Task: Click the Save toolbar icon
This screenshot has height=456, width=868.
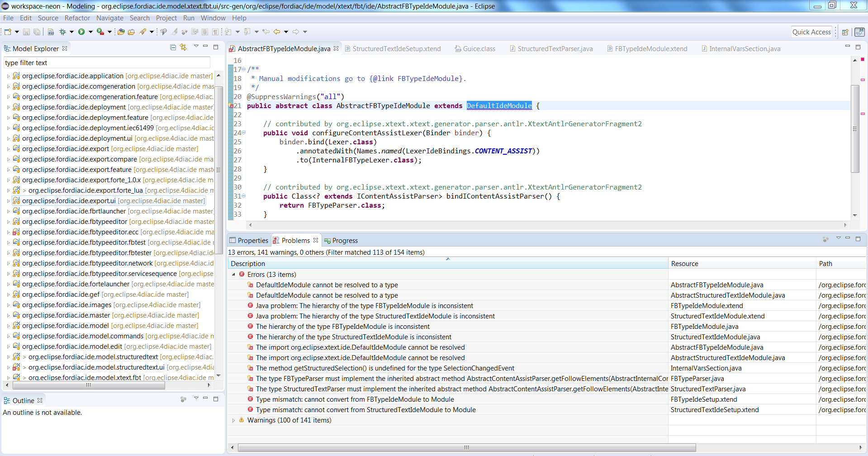Action: pos(26,32)
